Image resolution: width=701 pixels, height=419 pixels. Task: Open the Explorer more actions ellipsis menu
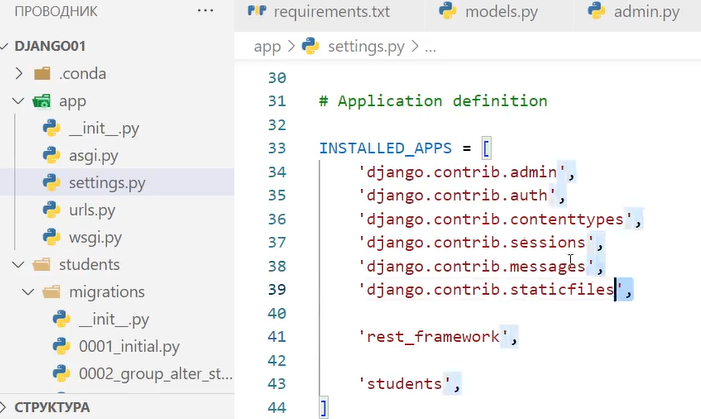pyautogui.click(x=205, y=10)
